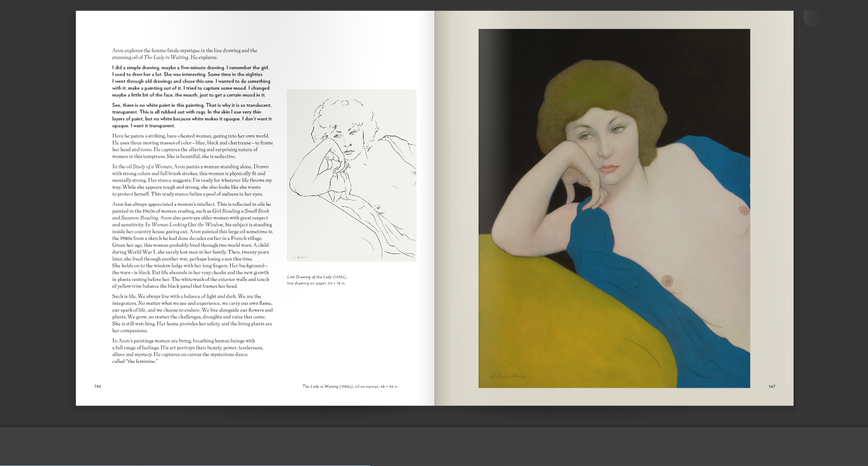Click the line 'Aron has always appreciated a woman's intellect'
The height and width of the screenshot is (466, 868).
click(192, 204)
